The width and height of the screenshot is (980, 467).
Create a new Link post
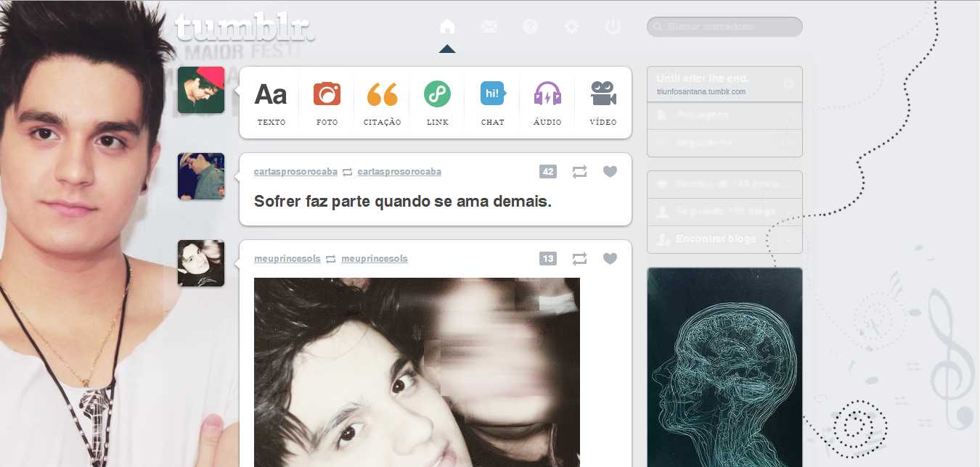tap(438, 103)
